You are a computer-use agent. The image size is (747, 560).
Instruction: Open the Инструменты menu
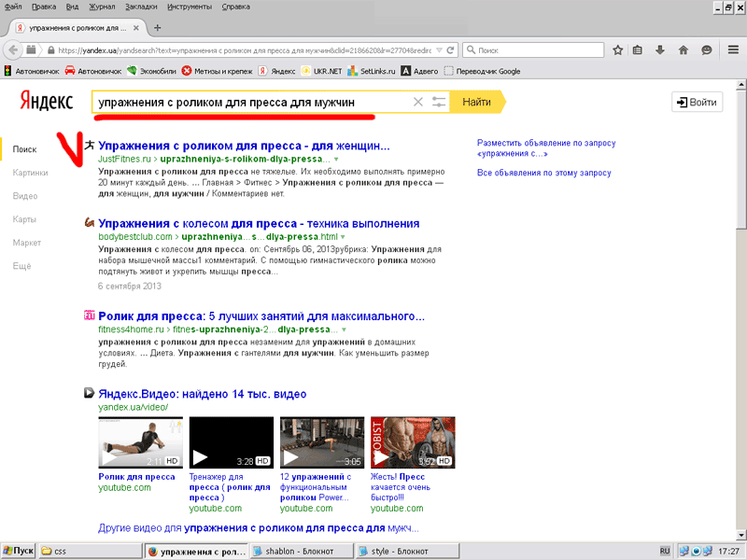point(190,7)
